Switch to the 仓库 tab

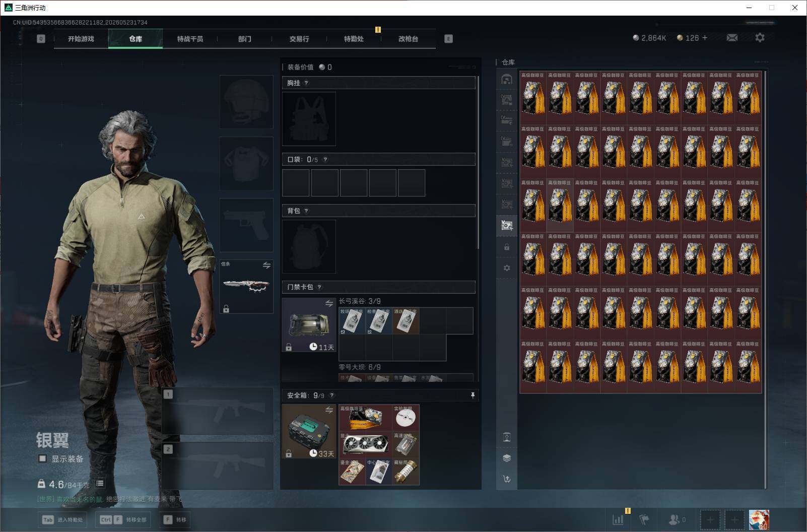point(136,39)
